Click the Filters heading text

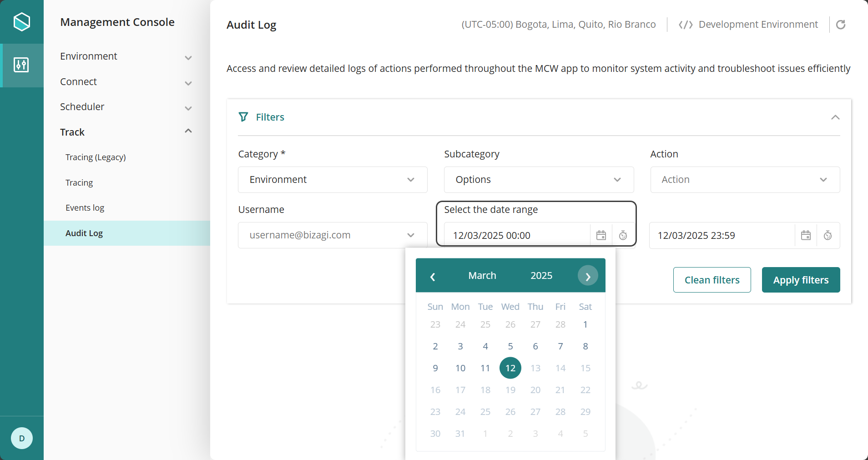coord(270,117)
